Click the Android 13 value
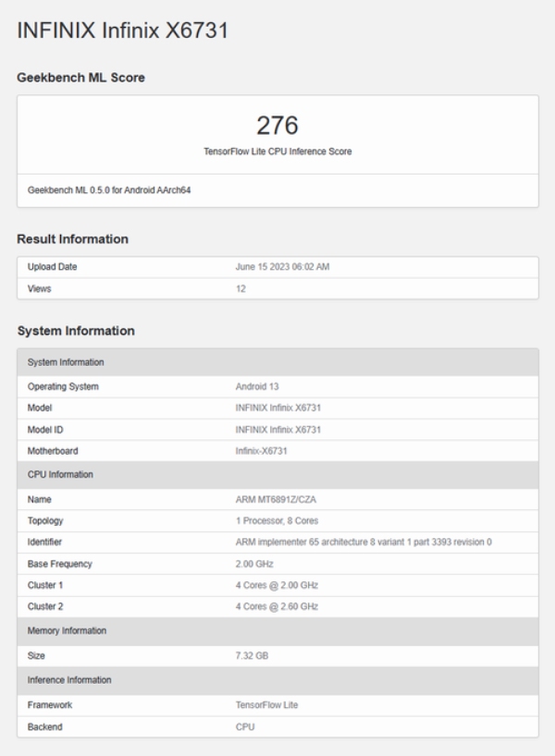Image resolution: width=555 pixels, height=756 pixels. 257,386
